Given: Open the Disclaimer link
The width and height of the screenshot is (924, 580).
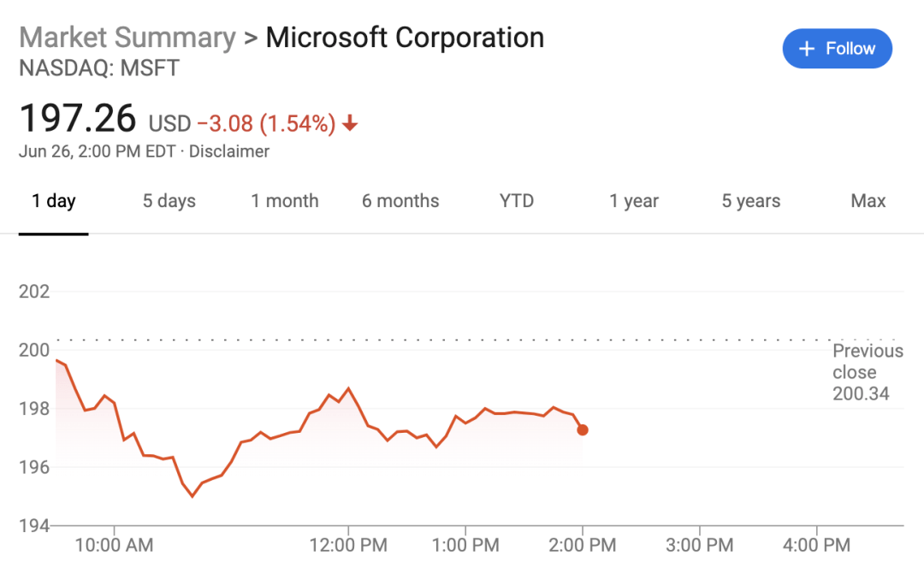Looking at the screenshot, I should [x=228, y=151].
